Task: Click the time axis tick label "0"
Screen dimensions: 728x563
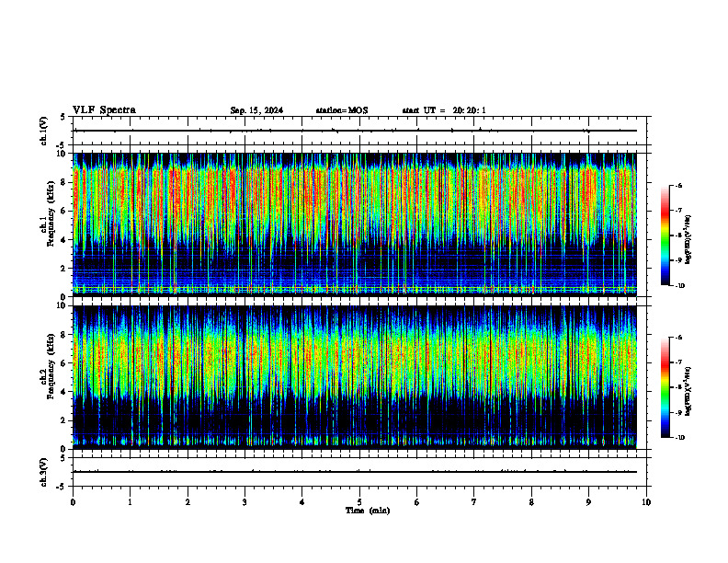Action: point(73,502)
